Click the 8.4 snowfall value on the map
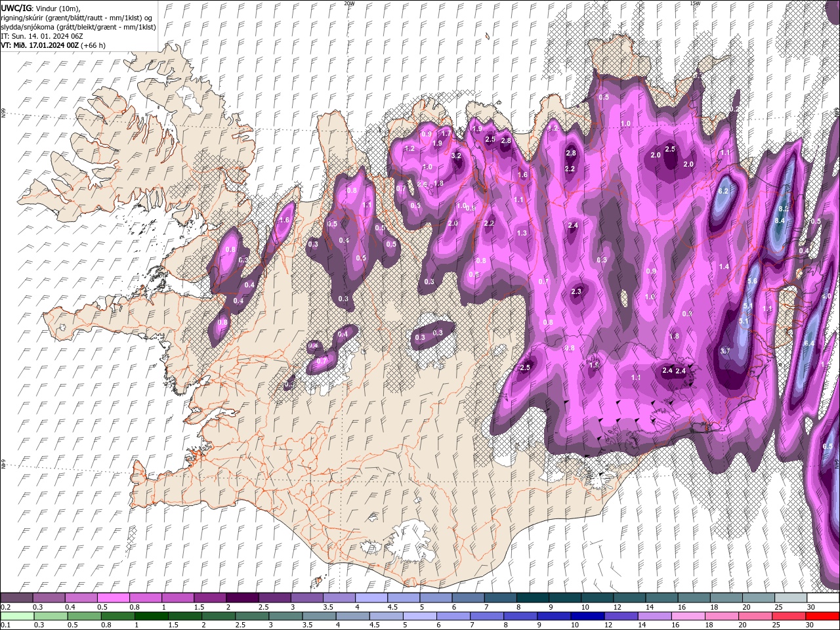 coord(780,220)
